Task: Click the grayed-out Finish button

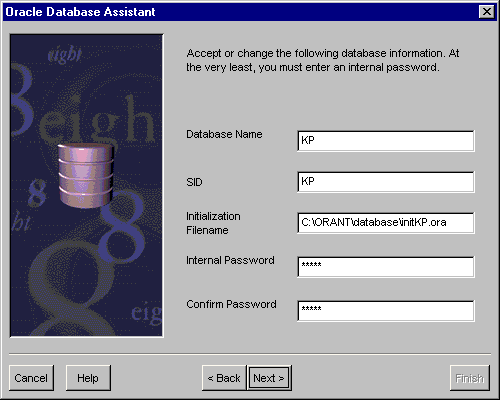Action: pyautogui.click(x=470, y=378)
